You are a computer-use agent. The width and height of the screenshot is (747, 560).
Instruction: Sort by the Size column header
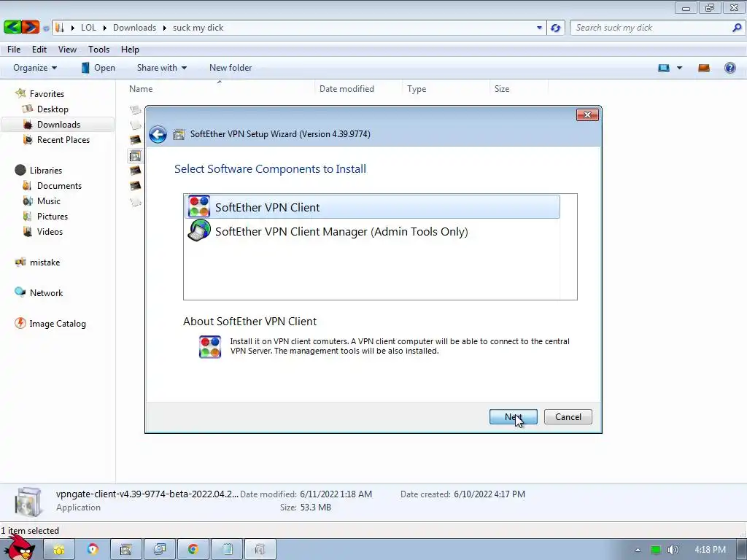[519, 88]
